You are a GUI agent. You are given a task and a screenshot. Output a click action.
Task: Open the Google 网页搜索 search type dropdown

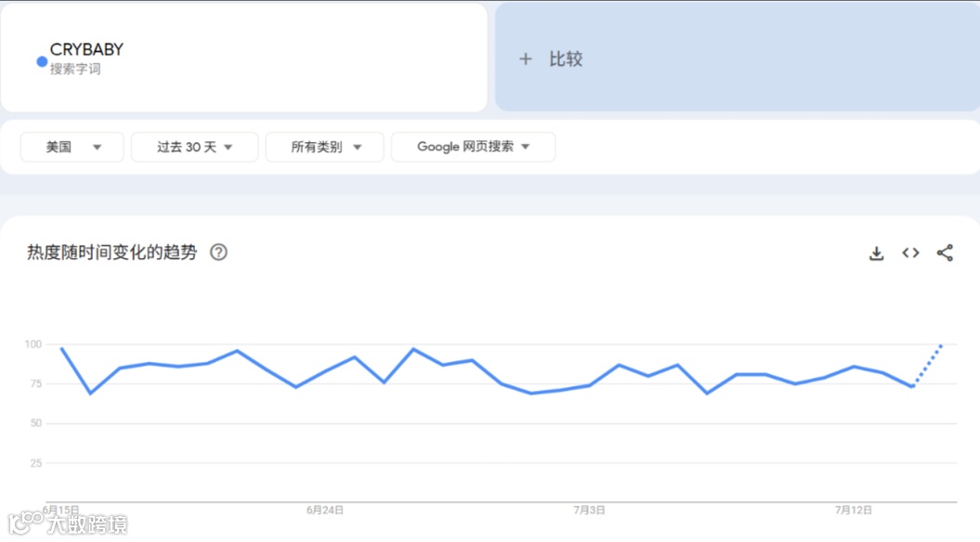tap(473, 147)
